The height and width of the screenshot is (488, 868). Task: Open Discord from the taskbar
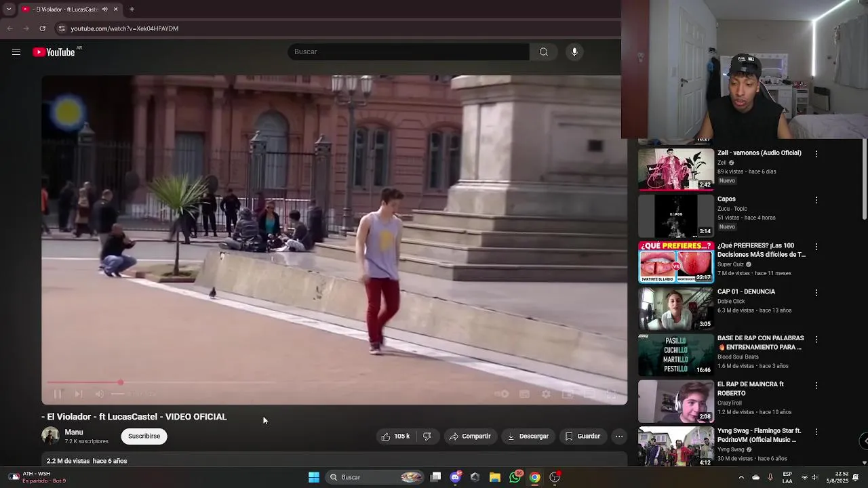coord(456,477)
